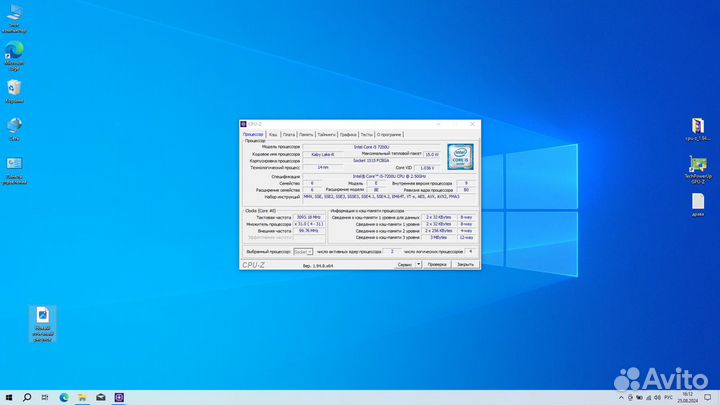Screen dimensions: 720x405
Task: Click the Проверка button
Action: tap(437, 264)
